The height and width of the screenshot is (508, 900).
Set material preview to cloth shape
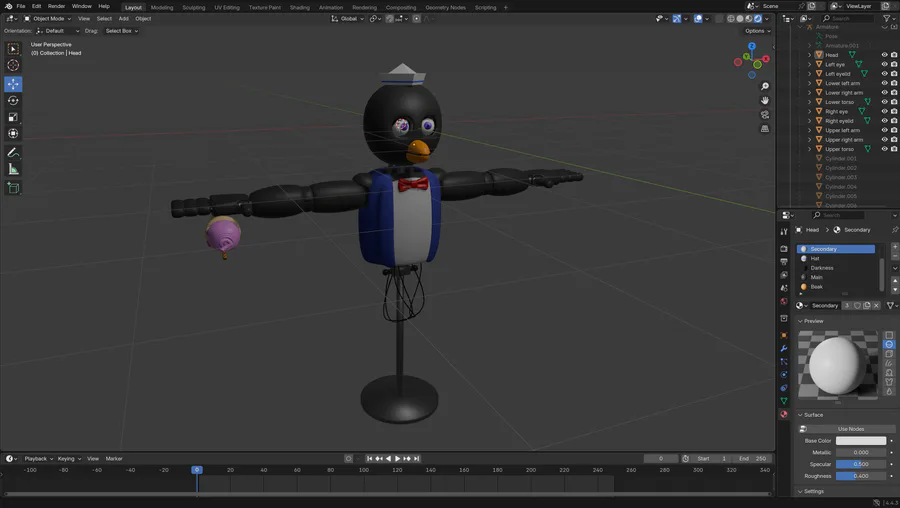tap(889, 382)
